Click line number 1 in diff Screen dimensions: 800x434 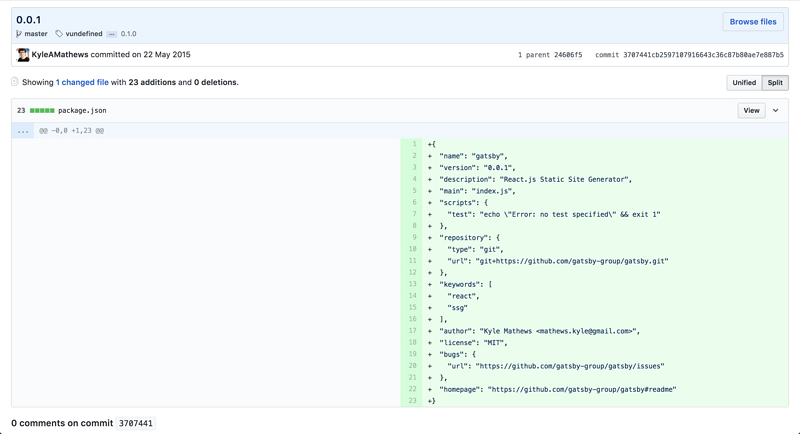tap(414, 144)
